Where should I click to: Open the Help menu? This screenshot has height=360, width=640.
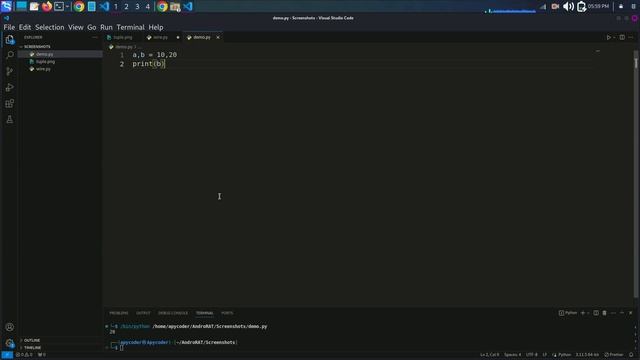click(156, 27)
